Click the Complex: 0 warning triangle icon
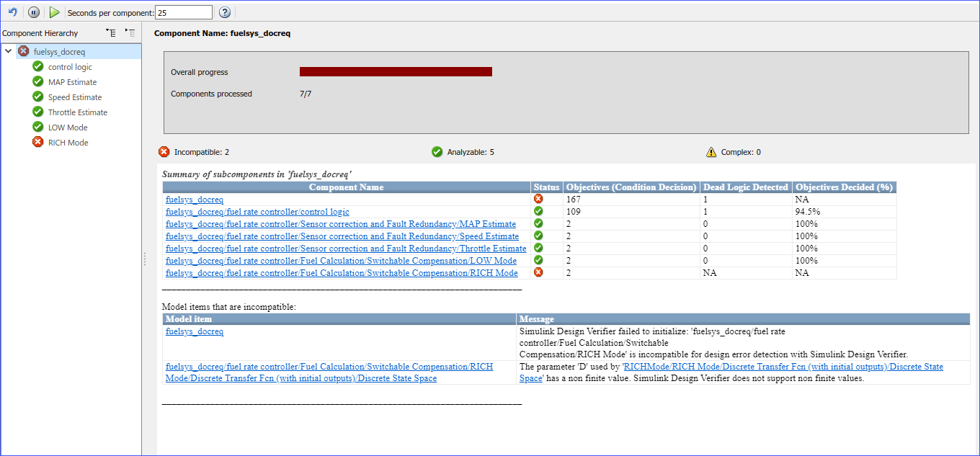 711,152
